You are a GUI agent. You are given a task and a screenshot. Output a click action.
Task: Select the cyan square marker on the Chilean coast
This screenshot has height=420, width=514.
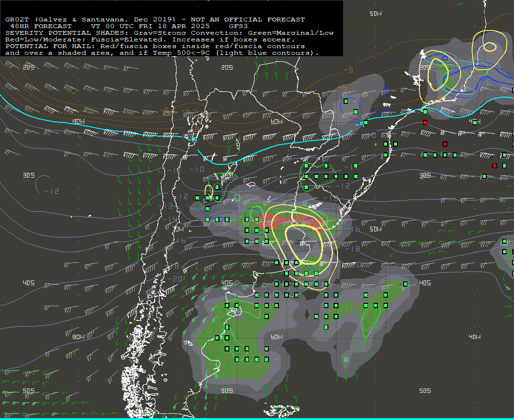click(x=194, y=139)
